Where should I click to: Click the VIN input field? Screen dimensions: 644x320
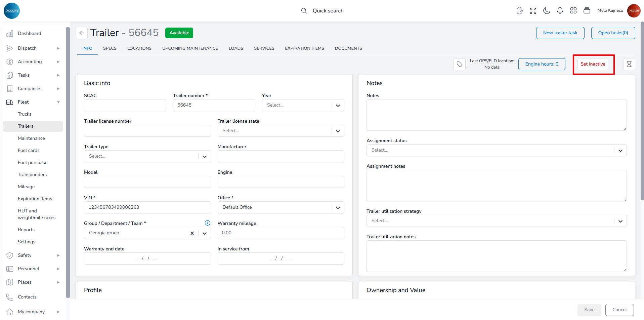(x=147, y=207)
